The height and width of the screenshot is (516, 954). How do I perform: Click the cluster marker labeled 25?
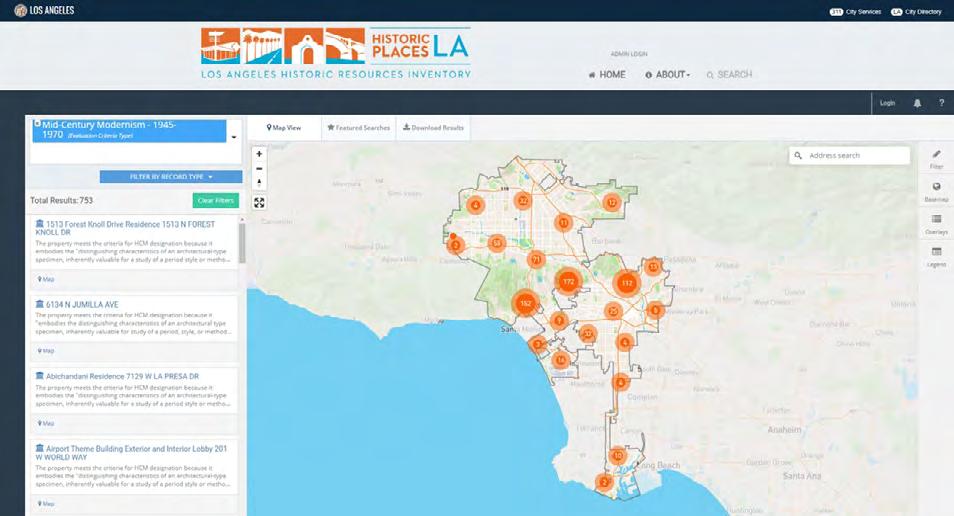(x=613, y=312)
